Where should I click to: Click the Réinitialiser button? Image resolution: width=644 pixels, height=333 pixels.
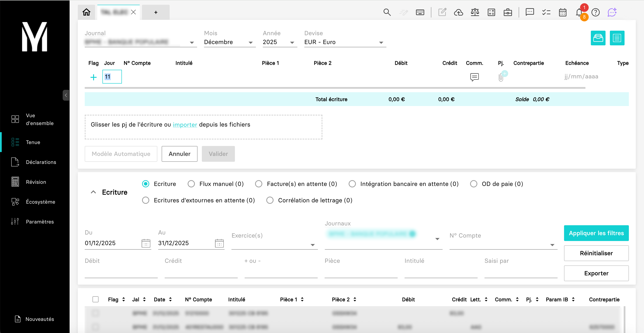596,253
